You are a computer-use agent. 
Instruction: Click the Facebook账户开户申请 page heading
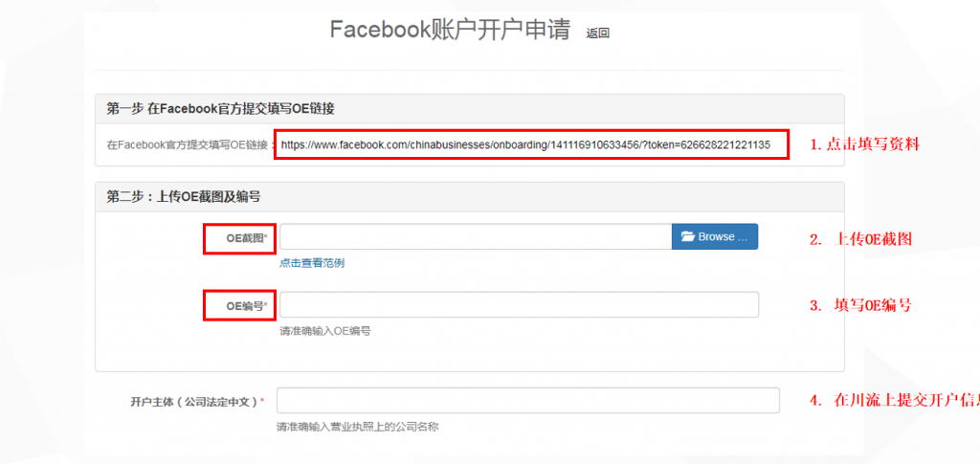coord(450,30)
